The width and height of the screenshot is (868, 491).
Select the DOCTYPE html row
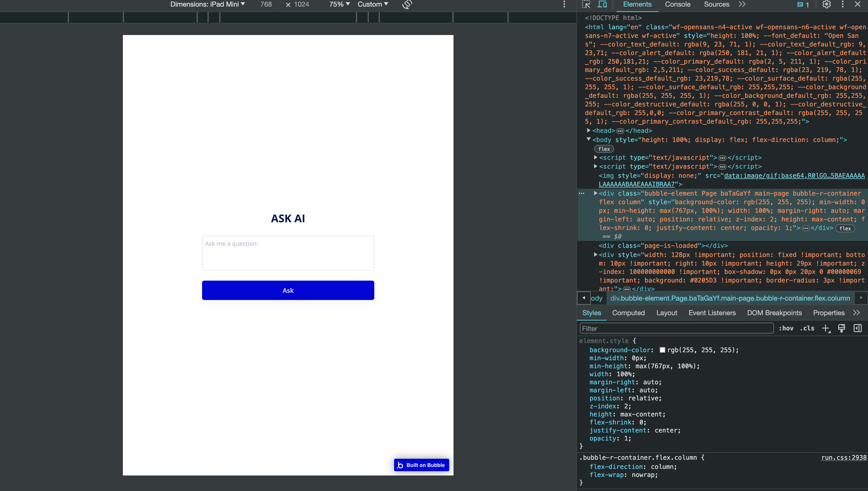point(613,17)
